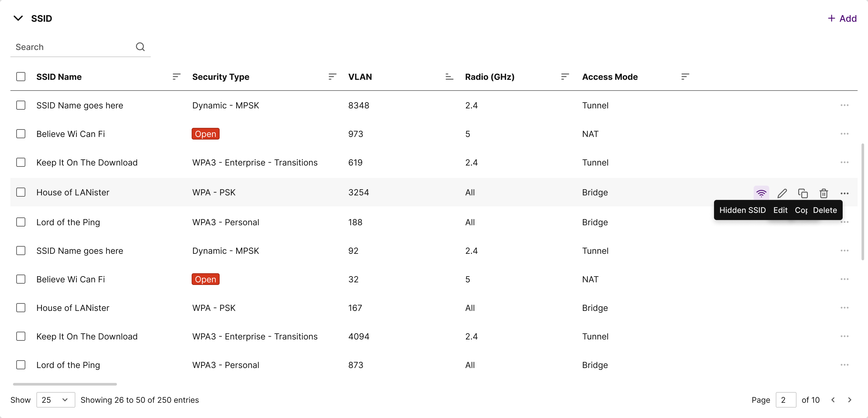Go to the previous page arrow

[833, 400]
